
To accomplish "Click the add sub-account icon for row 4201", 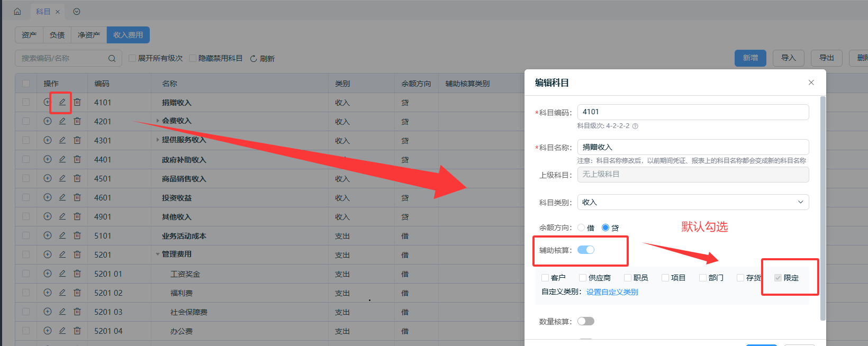I will click(x=48, y=121).
